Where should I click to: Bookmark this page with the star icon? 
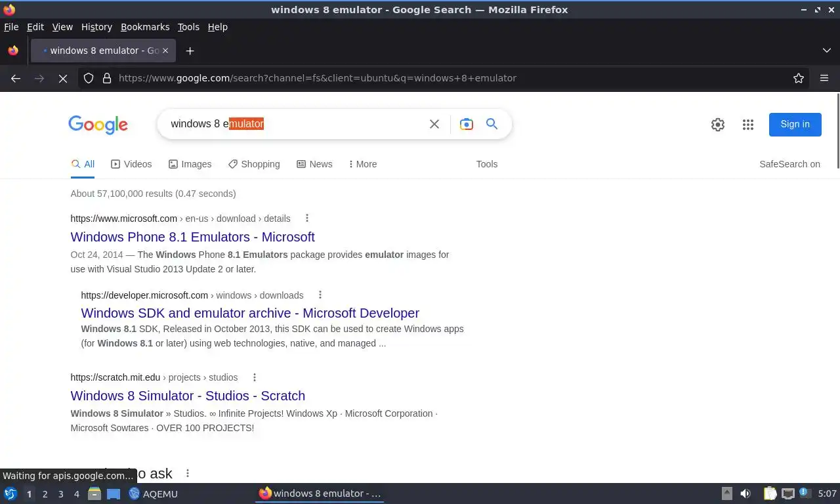tap(799, 78)
